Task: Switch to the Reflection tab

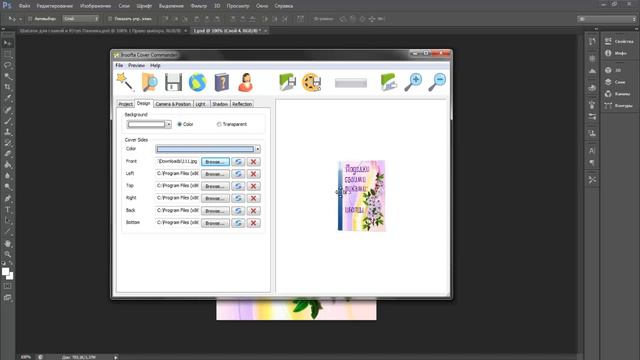Action: point(242,104)
